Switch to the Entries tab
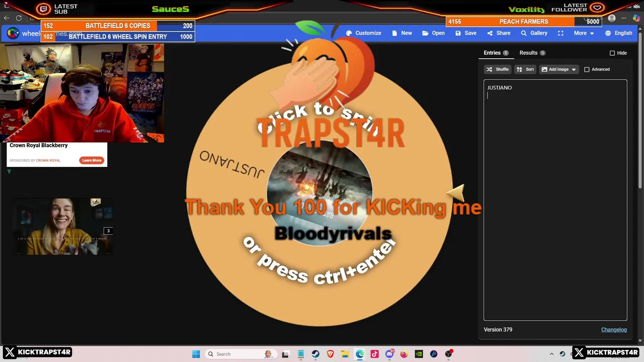Image resolution: width=644 pixels, height=362 pixels. (496, 53)
